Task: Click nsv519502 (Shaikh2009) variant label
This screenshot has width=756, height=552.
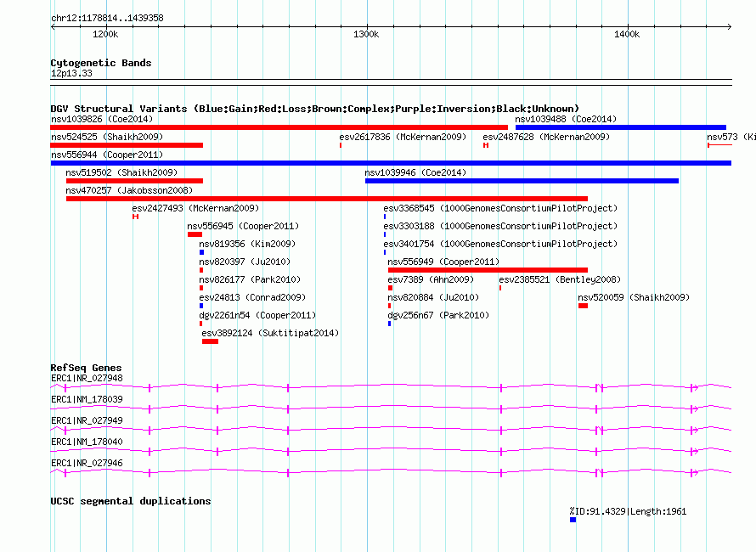Action: [x=121, y=172]
